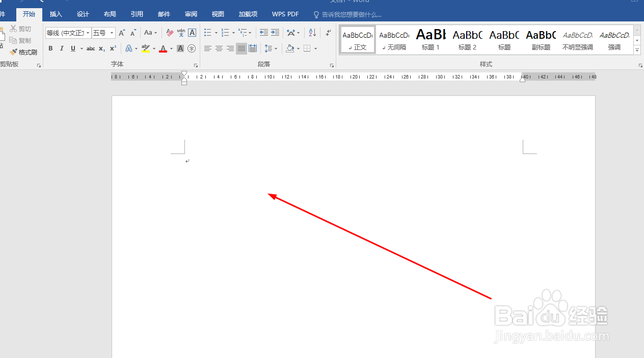Apply red font color
Screen dimensions: 644x358
pyautogui.click(x=163, y=48)
